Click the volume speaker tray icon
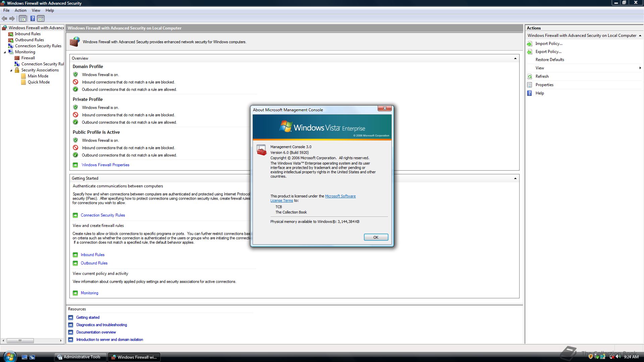This screenshot has height=362, width=644. 618,357
